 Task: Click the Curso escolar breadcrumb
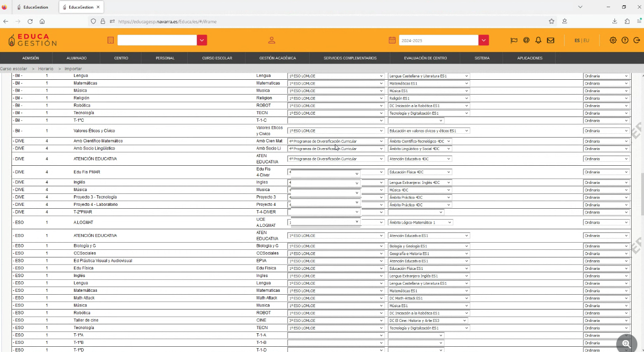(14, 69)
